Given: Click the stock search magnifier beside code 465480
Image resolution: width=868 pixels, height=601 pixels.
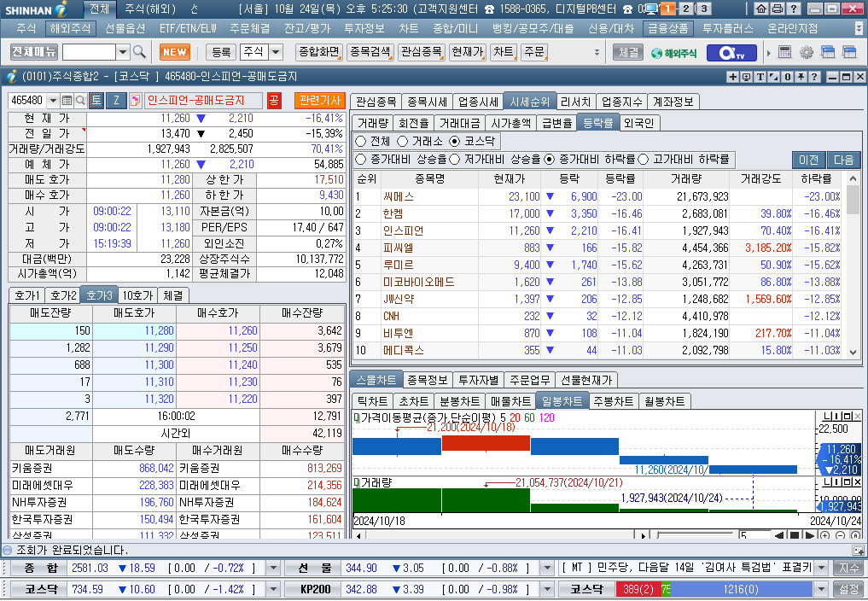Looking at the screenshot, I should click(x=80, y=100).
